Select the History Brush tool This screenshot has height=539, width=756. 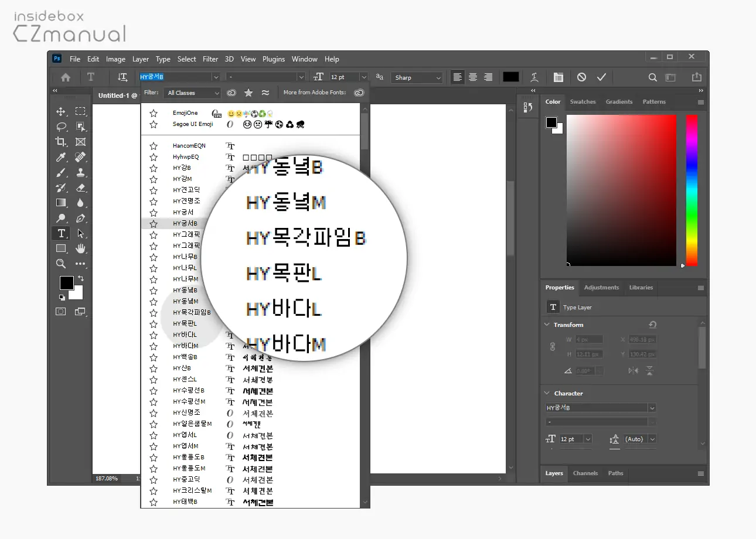point(61,187)
